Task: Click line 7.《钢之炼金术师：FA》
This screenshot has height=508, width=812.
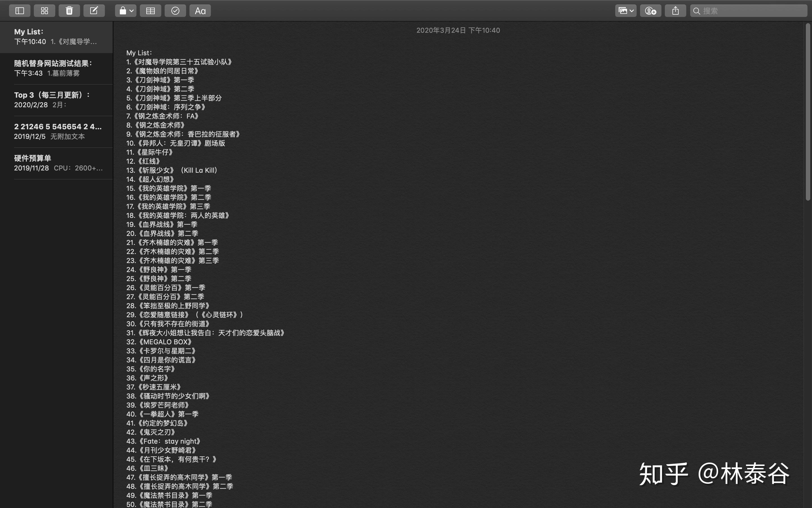Action: coord(163,116)
